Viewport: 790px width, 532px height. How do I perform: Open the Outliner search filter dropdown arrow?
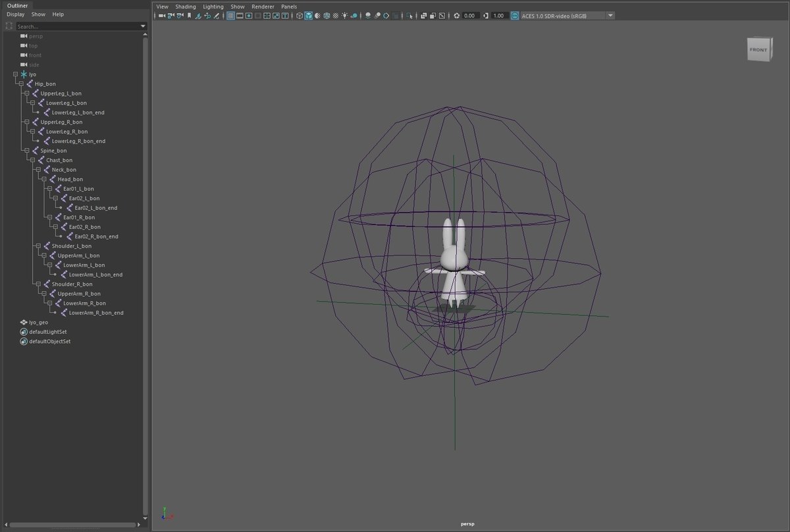click(x=143, y=26)
